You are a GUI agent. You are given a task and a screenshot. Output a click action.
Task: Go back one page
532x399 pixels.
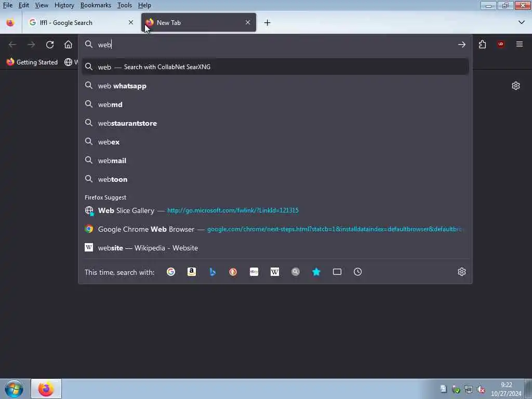[12, 45]
